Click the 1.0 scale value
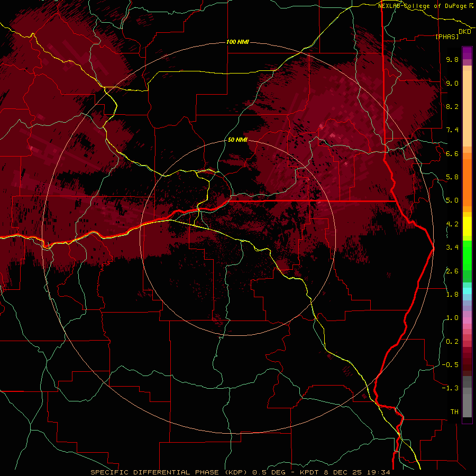Screen dimensions: 476x476 pos(452,318)
